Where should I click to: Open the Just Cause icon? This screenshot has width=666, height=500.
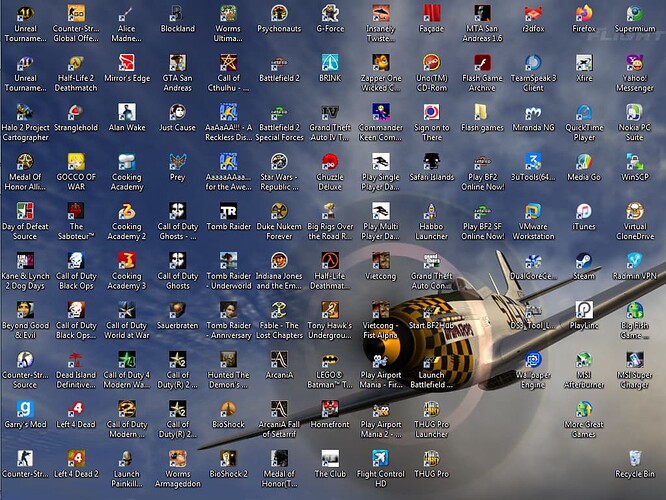pyautogui.click(x=178, y=119)
